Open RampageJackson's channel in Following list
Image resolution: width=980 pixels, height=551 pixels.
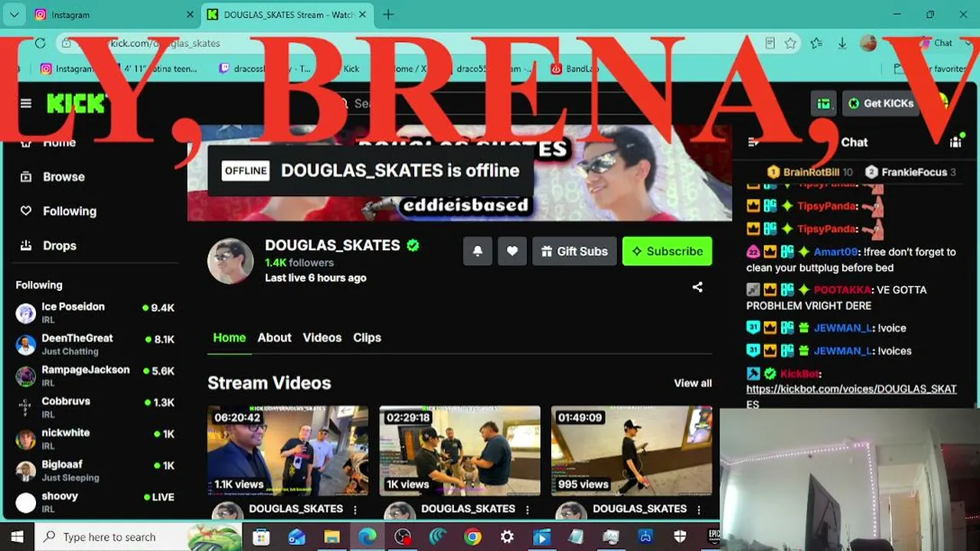click(x=95, y=376)
